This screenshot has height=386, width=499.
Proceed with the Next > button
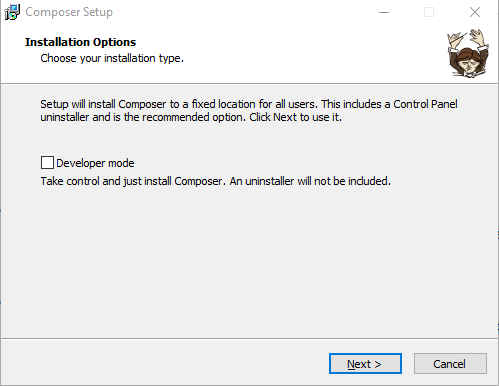(x=365, y=364)
